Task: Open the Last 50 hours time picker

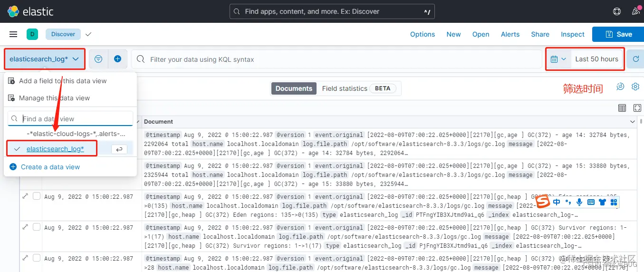Action: pos(596,59)
